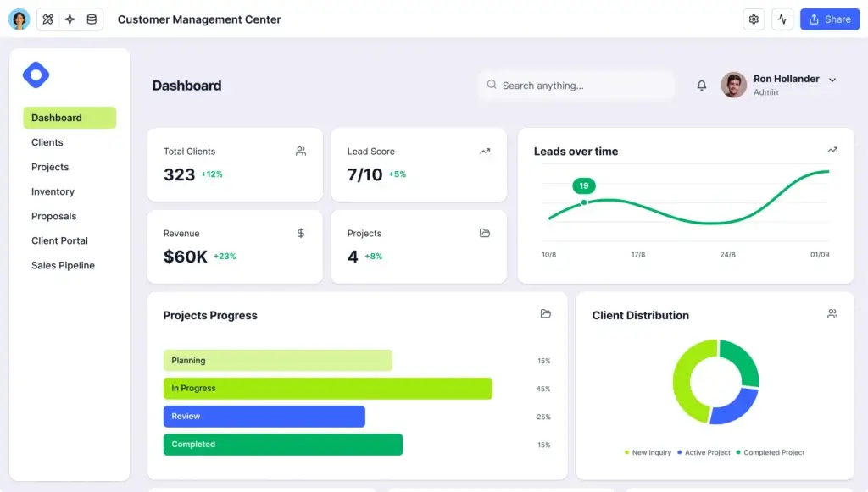Click the database icon in the top toolbar
Viewport: 868px width, 492px height.
(92, 19)
